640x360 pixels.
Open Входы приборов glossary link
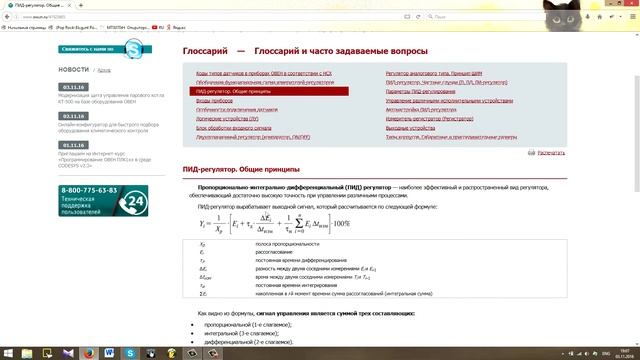(x=214, y=100)
